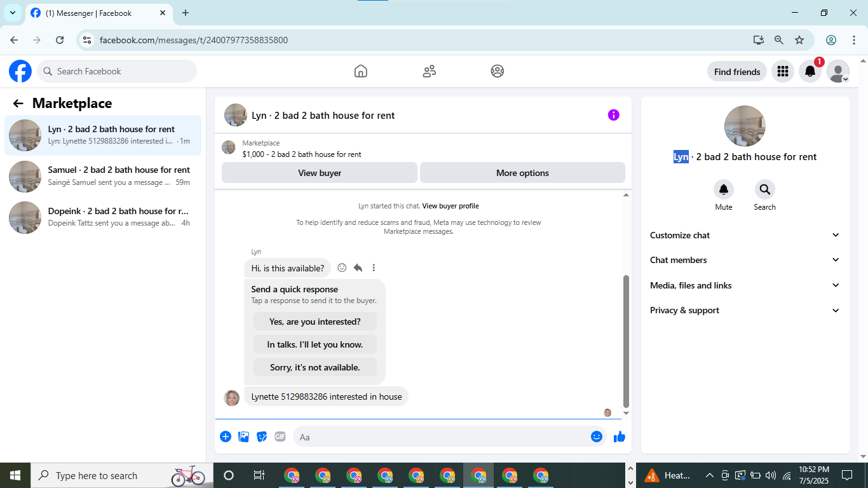Viewport: 868px width, 488px height.
Task: Open account profile avatar menu
Action: point(838,72)
